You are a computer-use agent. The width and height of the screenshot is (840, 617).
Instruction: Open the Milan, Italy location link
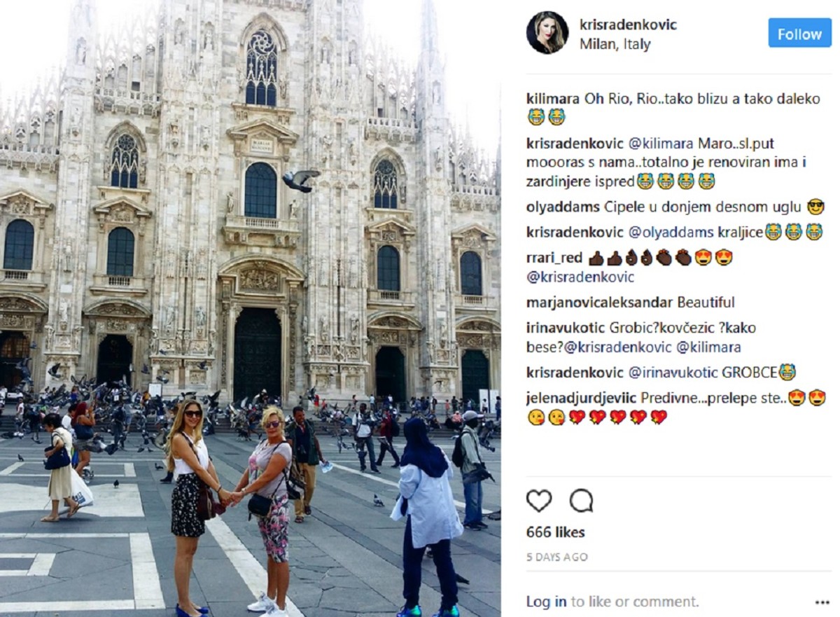pyautogui.click(x=615, y=45)
